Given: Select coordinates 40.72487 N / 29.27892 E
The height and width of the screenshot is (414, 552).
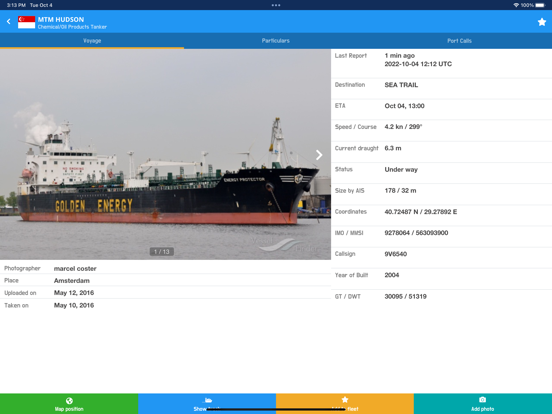Looking at the screenshot, I should point(421,212).
